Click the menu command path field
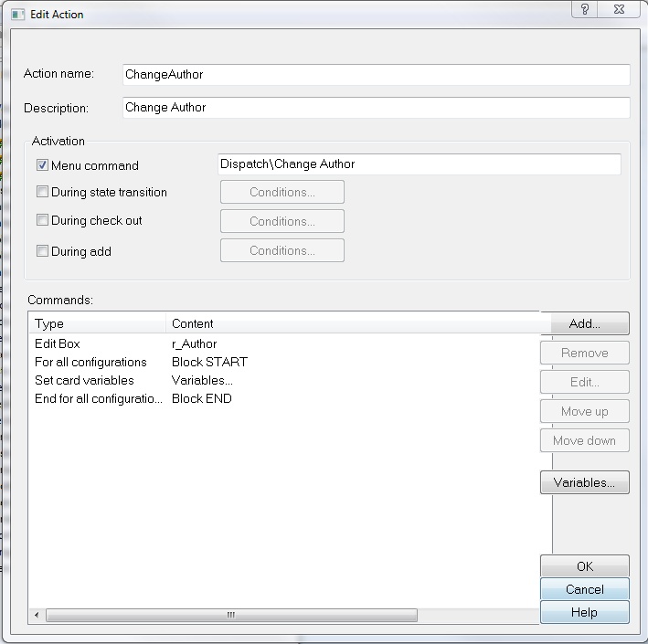This screenshot has height=644, width=648. 419,164
